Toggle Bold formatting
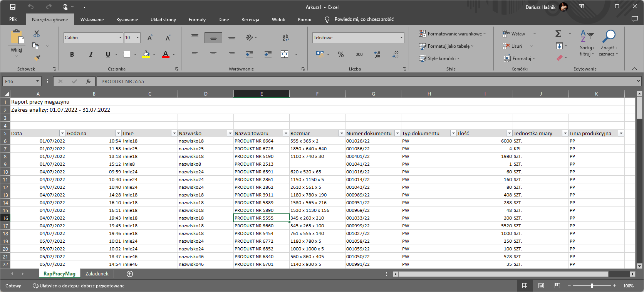The height and width of the screenshot is (292, 644). coord(72,54)
